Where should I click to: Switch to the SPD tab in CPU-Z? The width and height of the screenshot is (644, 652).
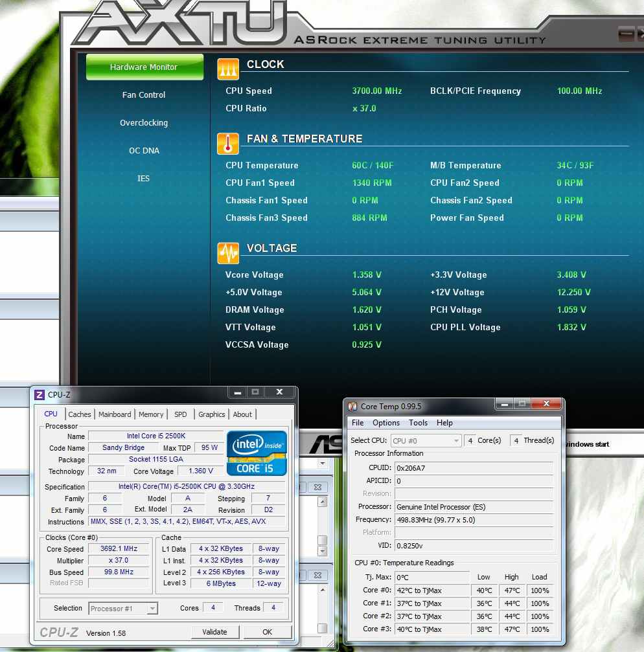coord(181,414)
